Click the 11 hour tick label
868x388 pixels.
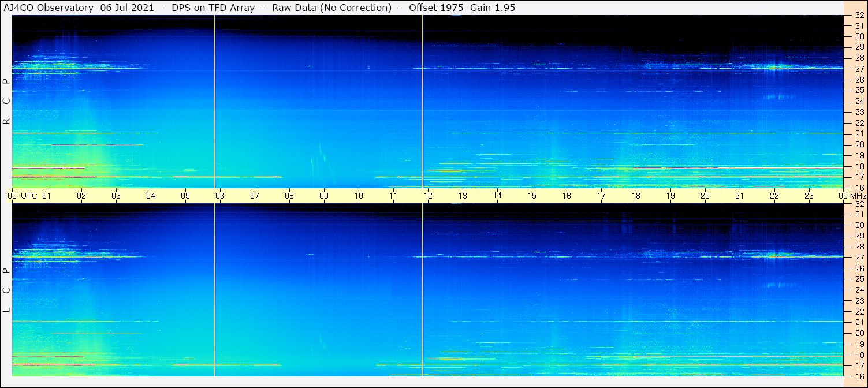(x=393, y=196)
